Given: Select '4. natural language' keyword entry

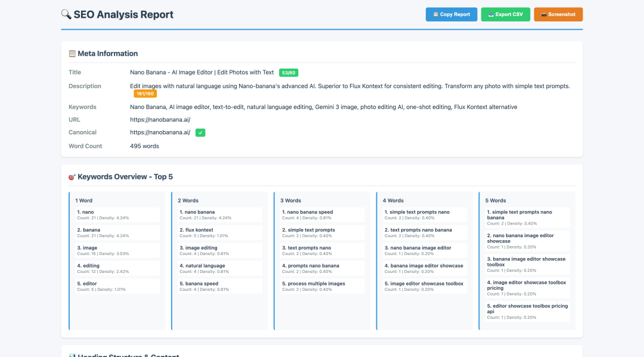Looking at the screenshot, I should pos(219,268).
